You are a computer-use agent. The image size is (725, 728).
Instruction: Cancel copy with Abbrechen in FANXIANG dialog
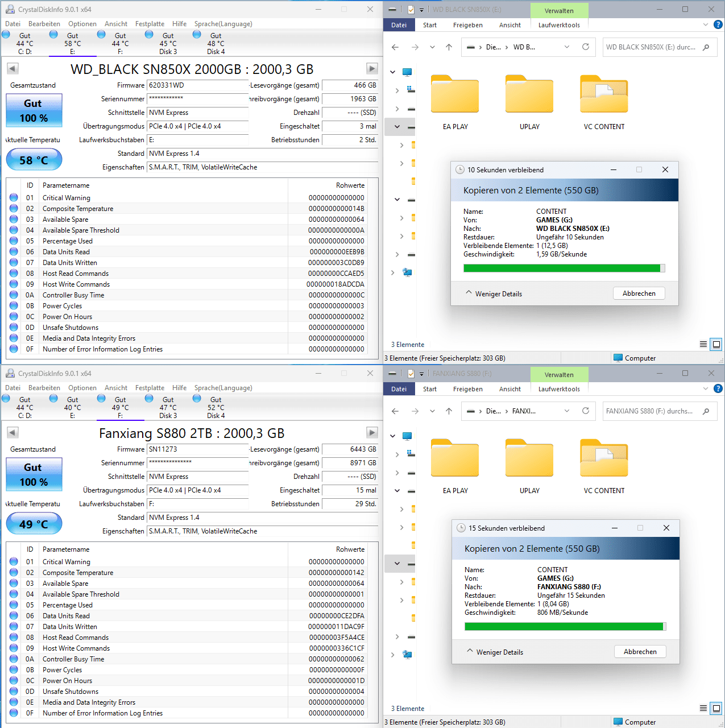(640, 652)
